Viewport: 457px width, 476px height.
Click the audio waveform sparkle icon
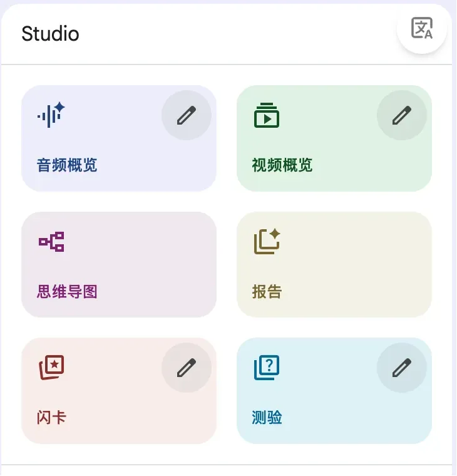click(51, 115)
